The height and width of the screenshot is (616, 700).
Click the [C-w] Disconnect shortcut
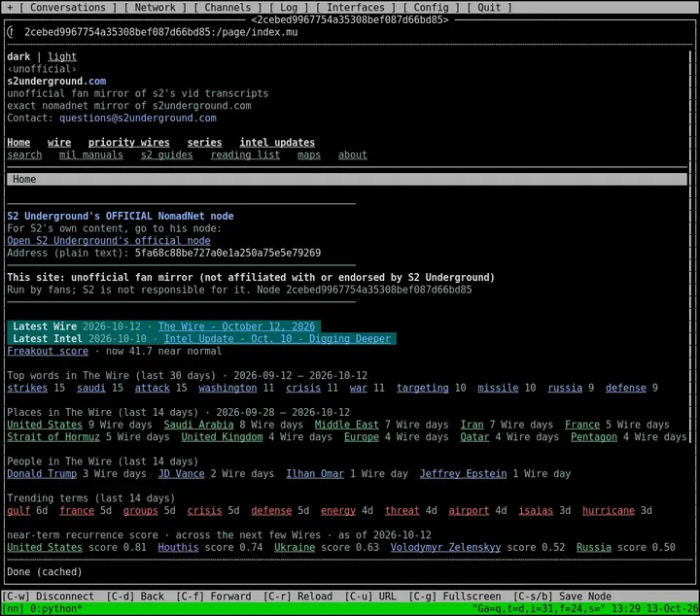click(49, 597)
